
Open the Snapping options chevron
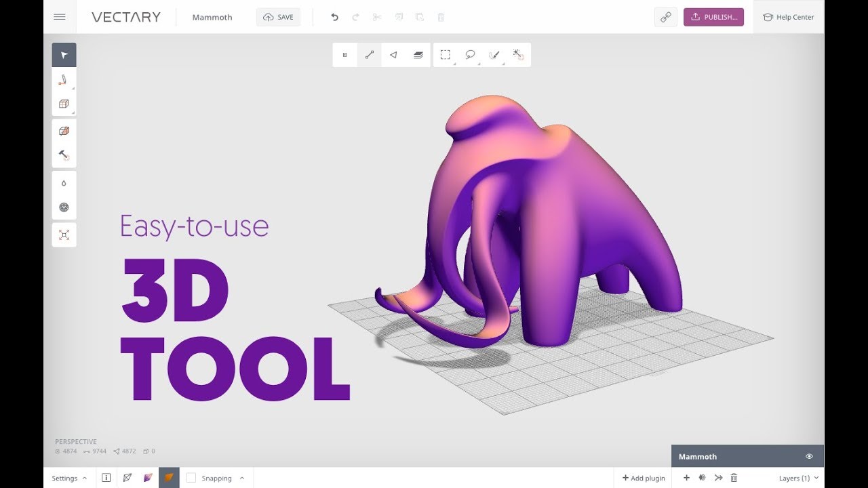coord(242,477)
